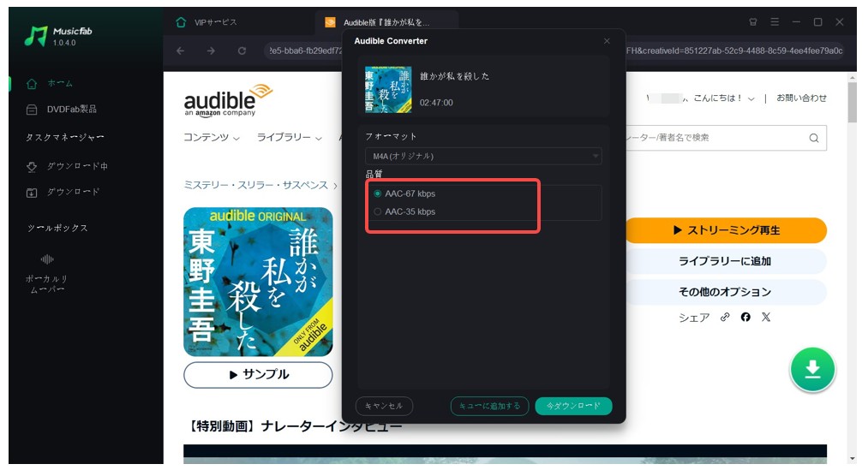Click the browser refresh icon

click(242, 51)
